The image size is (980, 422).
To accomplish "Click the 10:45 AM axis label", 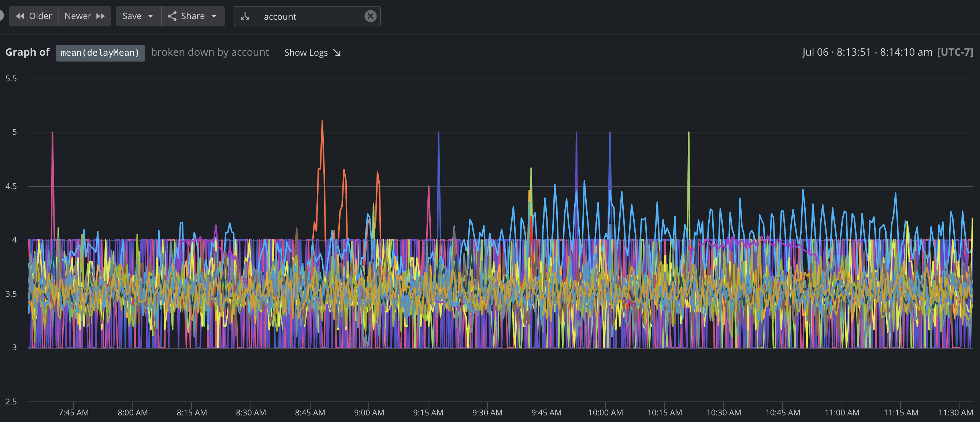I will pyautogui.click(x=783, y=412).
